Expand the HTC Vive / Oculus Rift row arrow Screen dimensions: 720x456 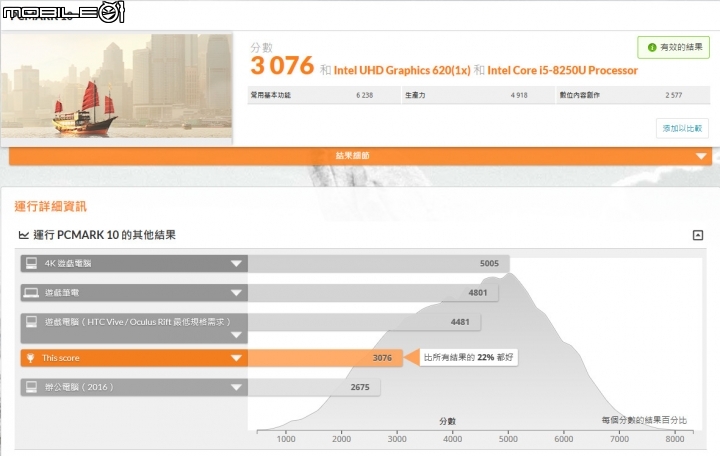[x=236, y=335]
